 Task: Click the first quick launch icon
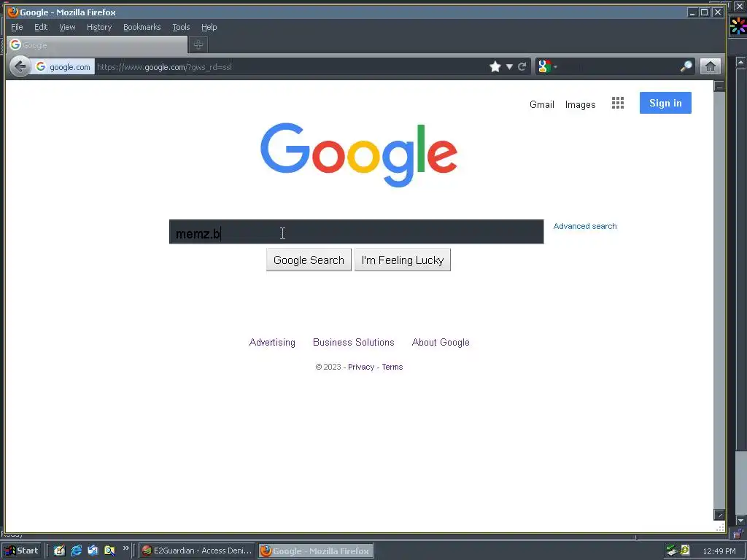pyautogui.click(x=59, y=551)
